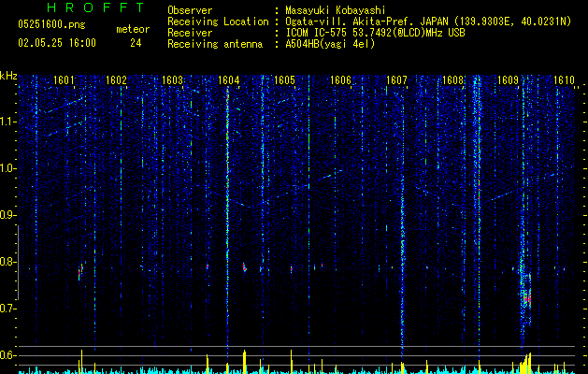The width and height of the screenshot is (588, 374).
Task: Click the meteor label
Action: [x=133, y=29]
